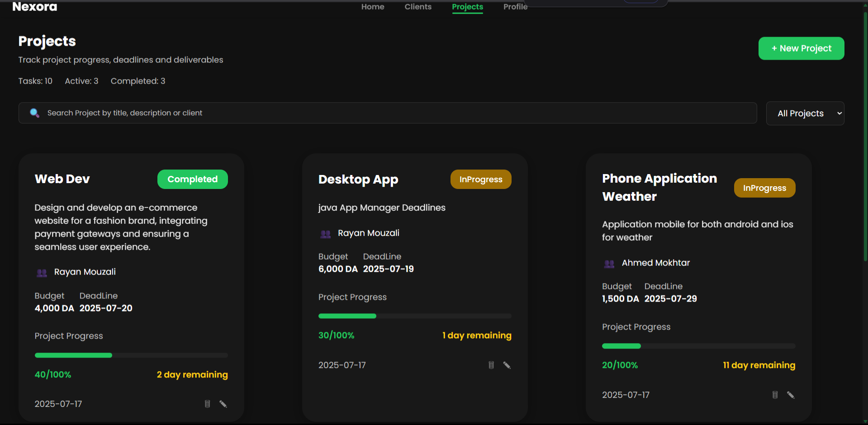The height and width of the screenshot is (425, 868).
Task: Click the Web Dev project progress bar
Action: pyautogui.click(x=131, y=355)
